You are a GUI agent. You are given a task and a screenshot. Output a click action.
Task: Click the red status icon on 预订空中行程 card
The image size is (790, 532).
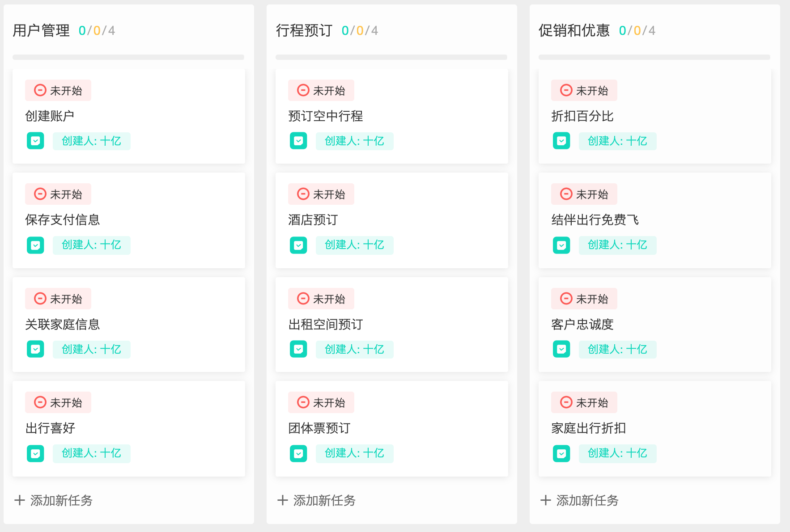pyautogui.click(x=303, y=90)
